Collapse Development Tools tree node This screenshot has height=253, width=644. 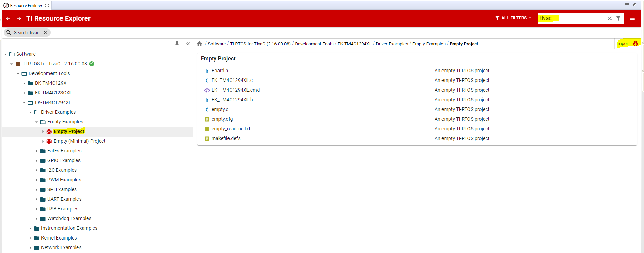(x=18, y=74)
